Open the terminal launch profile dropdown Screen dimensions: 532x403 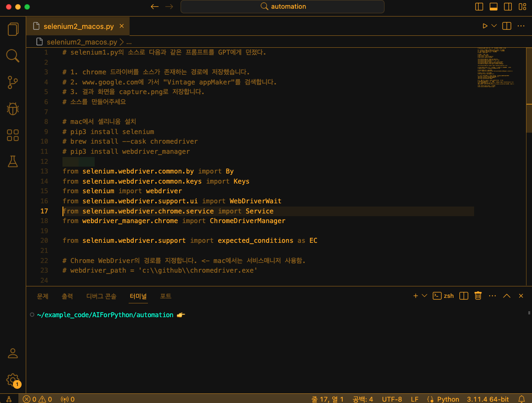(424, 296)
